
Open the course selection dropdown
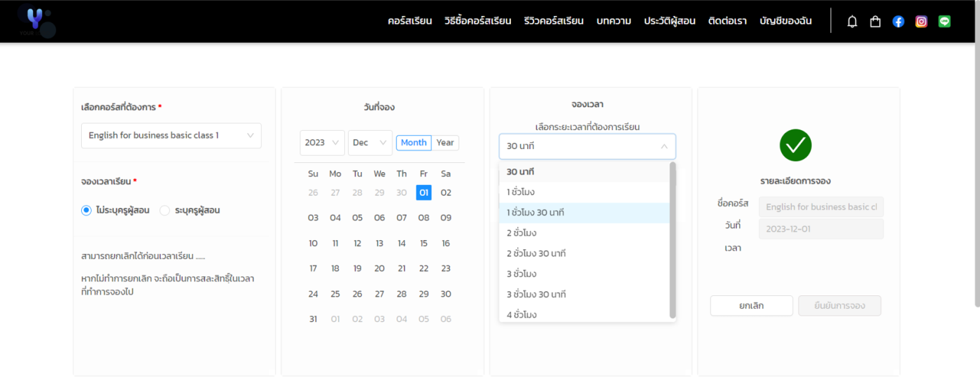pyautogui.click(x=171, y=136)
